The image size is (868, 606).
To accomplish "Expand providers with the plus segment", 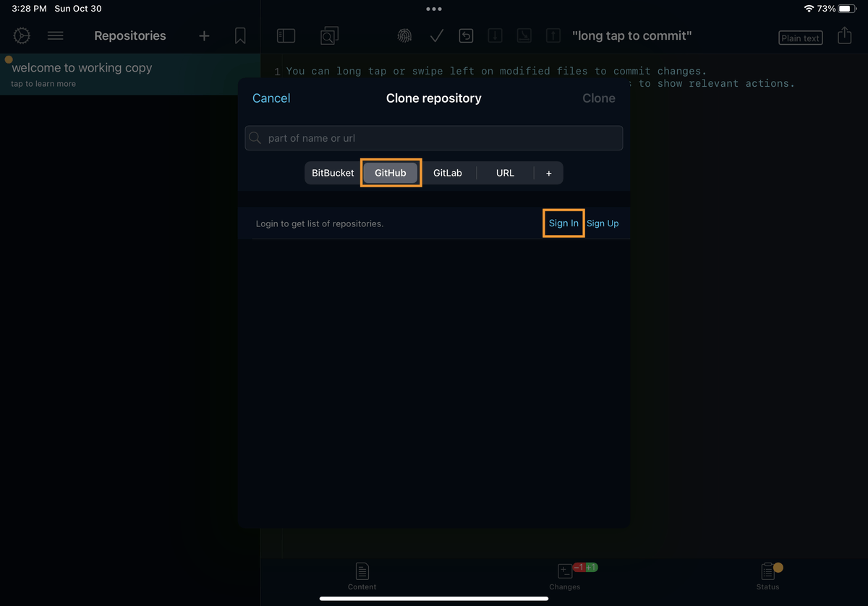I will click(548, 173).
